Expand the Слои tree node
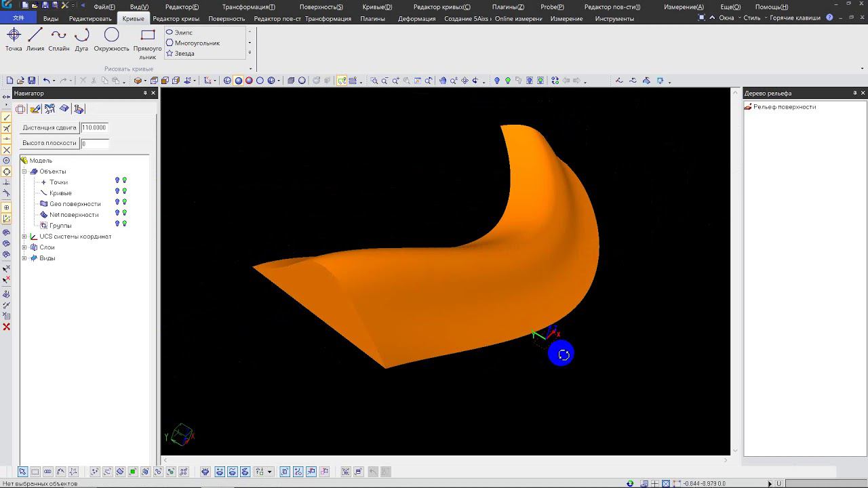The image size is (868, 488). click(24, 247)
